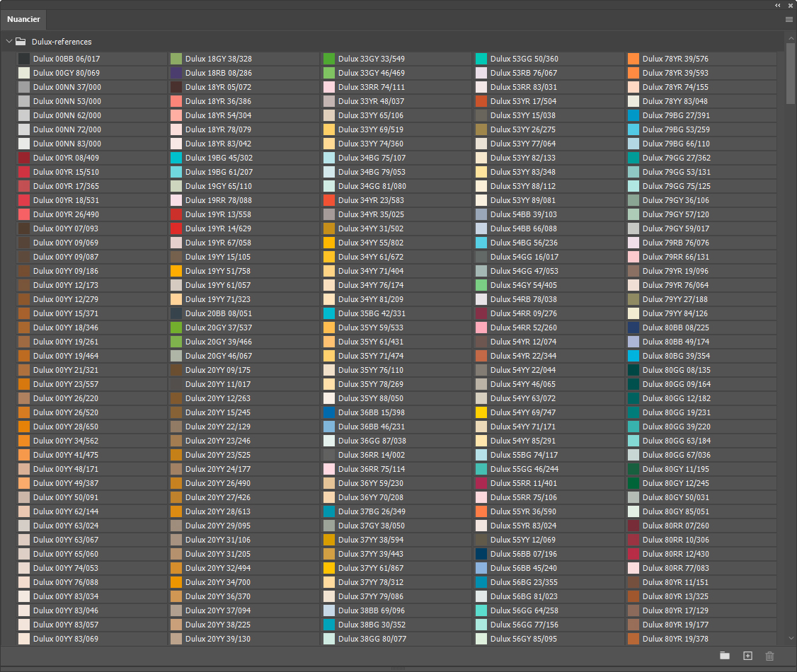Image resolution: width=797 pixels, height=672 pixels.
Task: Click the create new group folder icon
Action: 724,656
